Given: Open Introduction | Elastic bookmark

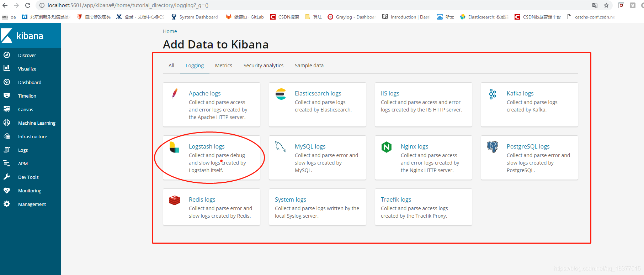Looking at the screenshot, I should coord(406,17).
